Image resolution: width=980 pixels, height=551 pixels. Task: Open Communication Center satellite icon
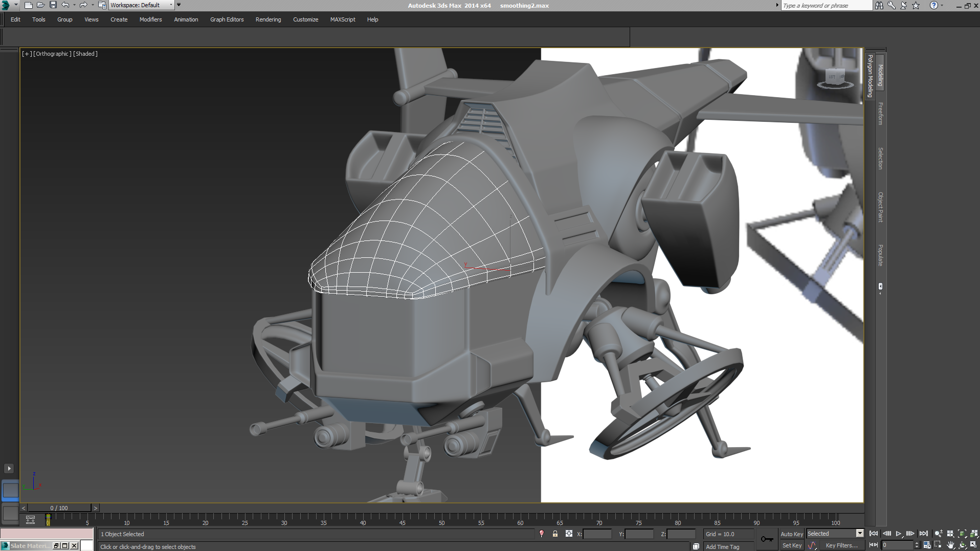tap(904, 5)
